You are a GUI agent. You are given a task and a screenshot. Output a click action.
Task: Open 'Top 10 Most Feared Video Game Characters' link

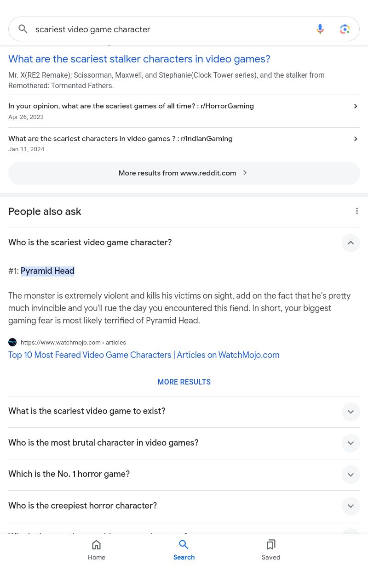pyautogui.click(x=144, y=355)
